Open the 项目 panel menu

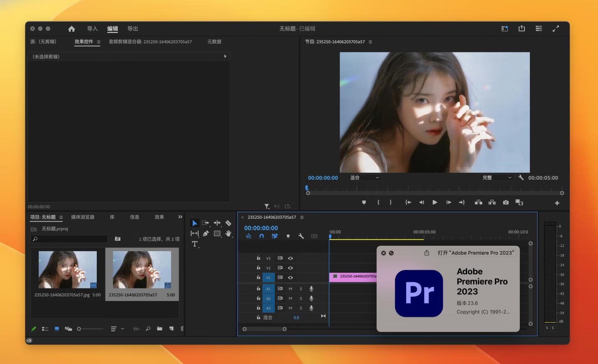coord(61,217)
